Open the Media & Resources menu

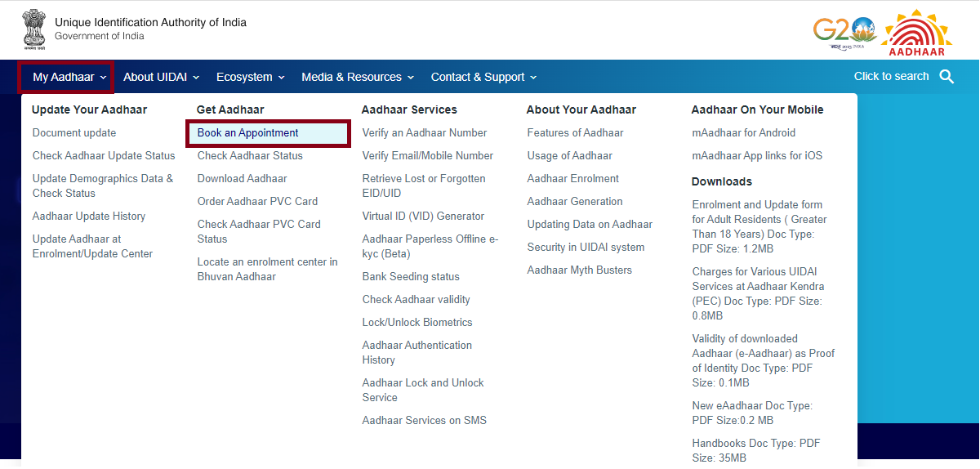tap(358, 78)
